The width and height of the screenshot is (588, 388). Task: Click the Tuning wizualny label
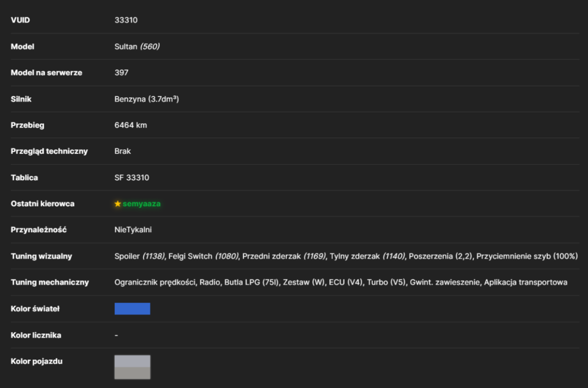coord(41,256)
